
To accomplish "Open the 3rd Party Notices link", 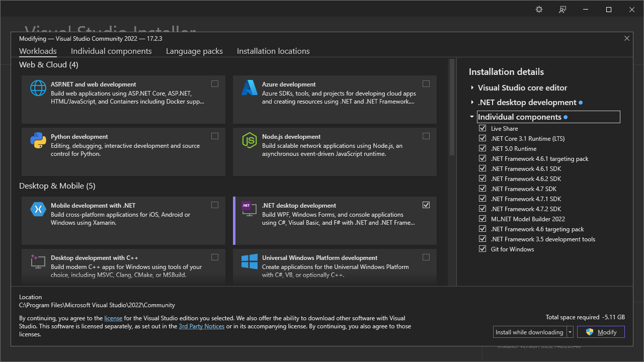I will click(x=201, y=326).
